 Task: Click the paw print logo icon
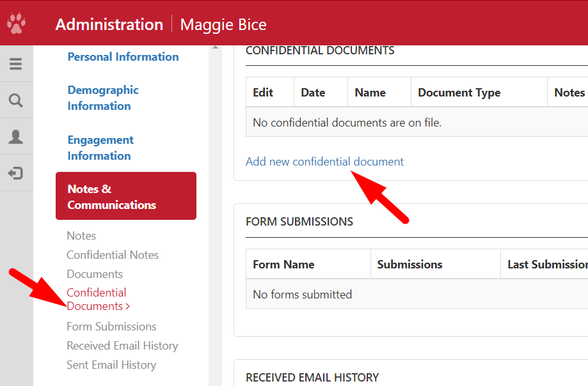[16, 23]
